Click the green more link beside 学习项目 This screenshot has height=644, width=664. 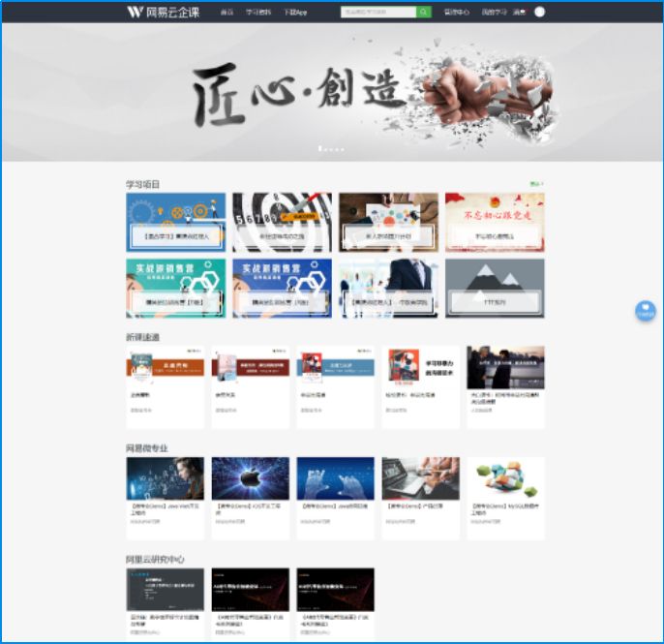coord(536,183)
